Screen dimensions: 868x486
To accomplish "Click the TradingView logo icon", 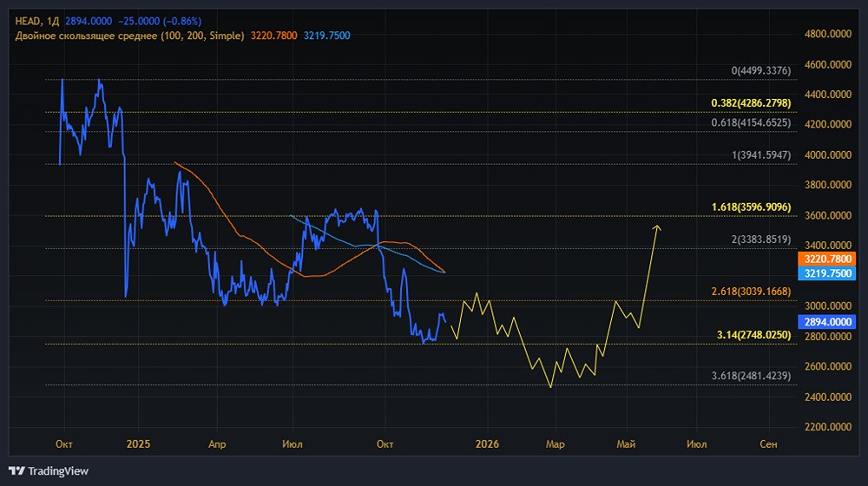I will coord(17,470).
